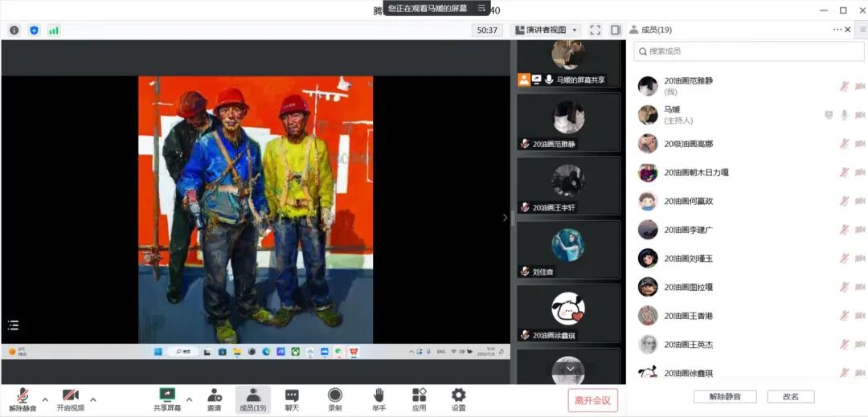Viewport: 868px width, 417px height.
Task: Start recording with 录制 icon
Action: click(x=335, y=395)
